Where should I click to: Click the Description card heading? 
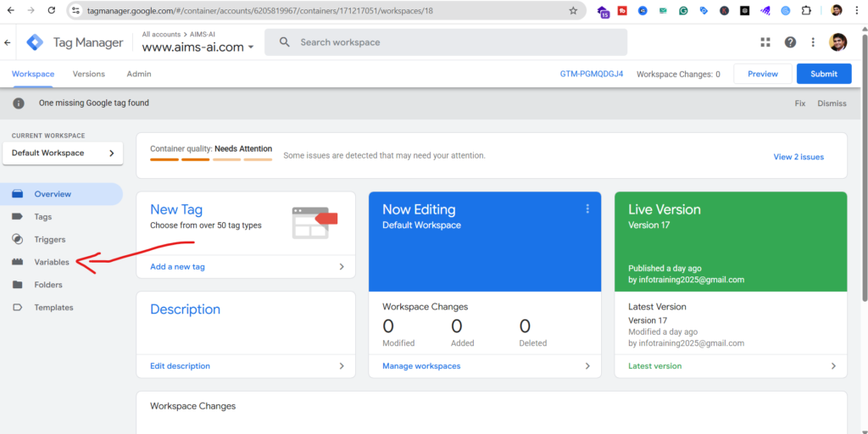[185, 309]
